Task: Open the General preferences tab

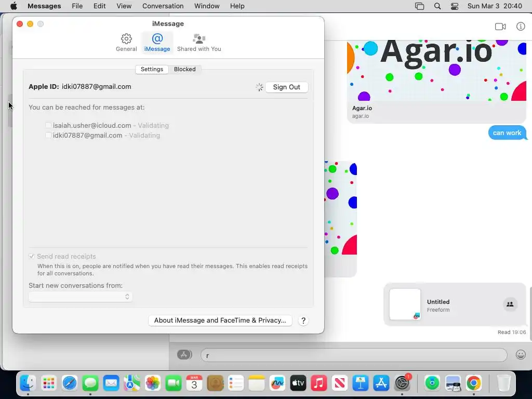Action: coord(126,43)
